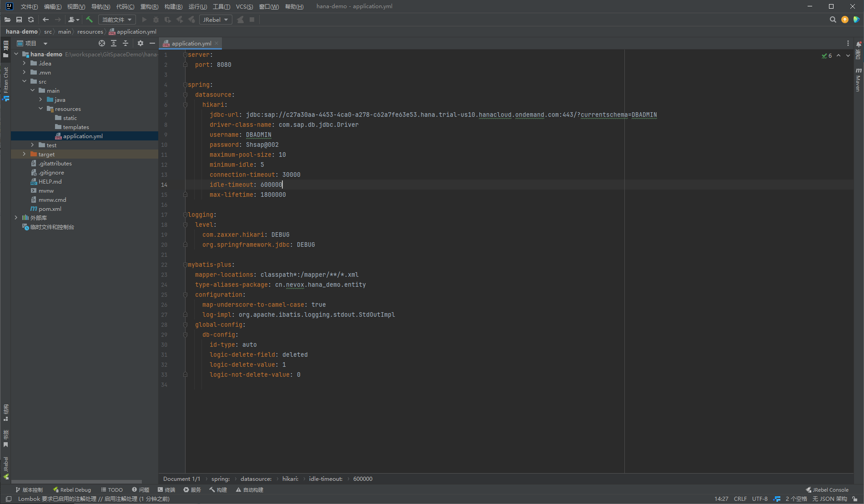The height and width of the screenshot is (504, 864).
Task: Stop the running process
Action: point(252,20)
